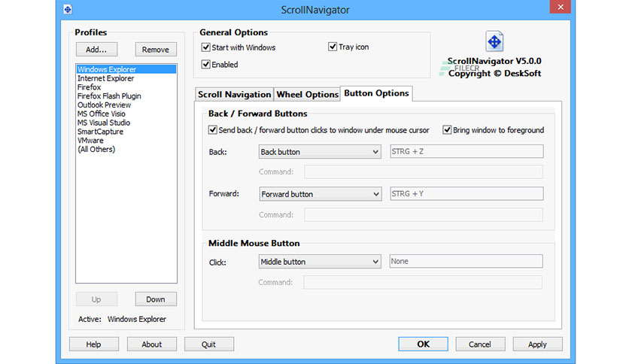The height and width of the screenshot is (364, 629).
Task: Select SmartCapture profile
Action: click(126, 132)
